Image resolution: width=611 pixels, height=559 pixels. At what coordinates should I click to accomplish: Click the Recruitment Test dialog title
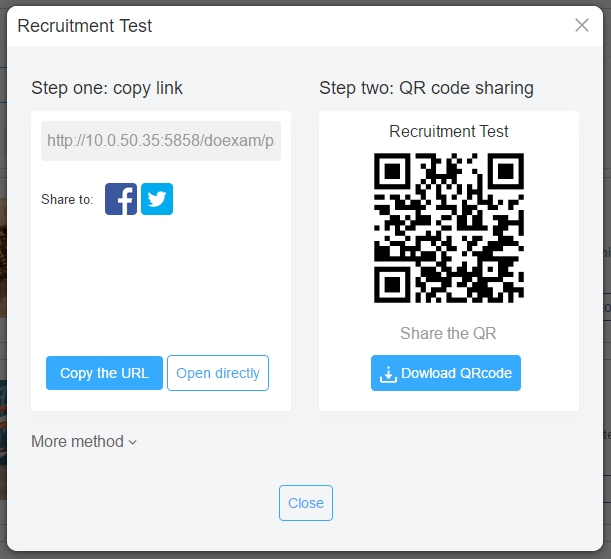tap(85, 26)
